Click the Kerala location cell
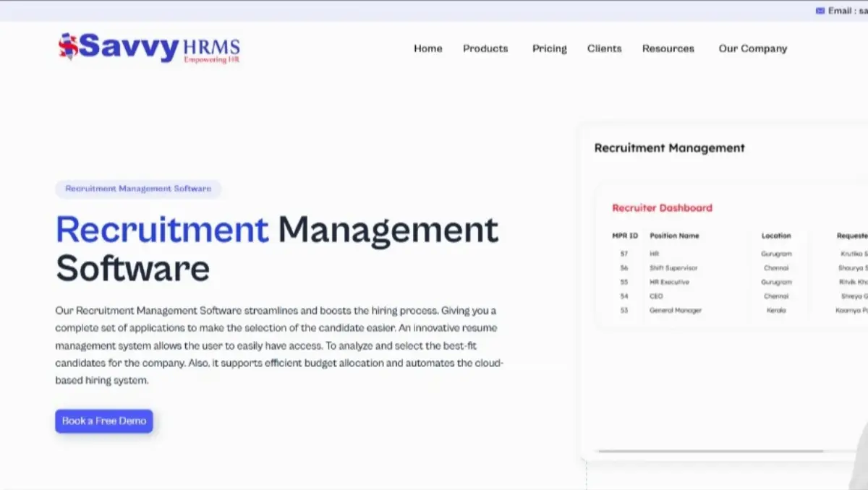 pyautogui.click(x=776, y=310)
